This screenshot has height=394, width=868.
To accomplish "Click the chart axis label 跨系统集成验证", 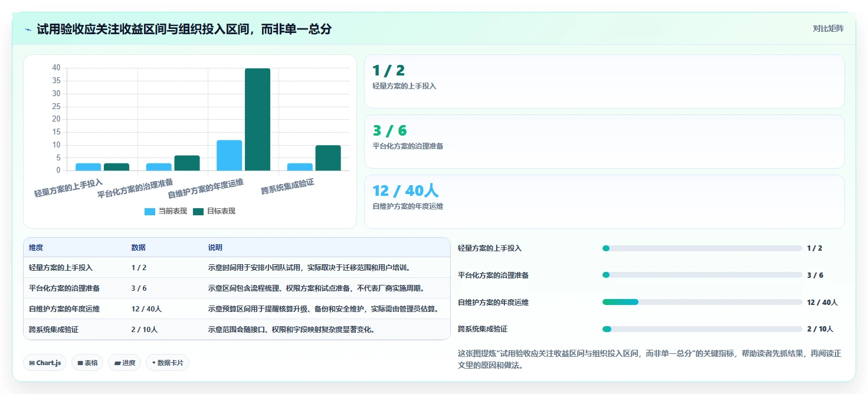I will click(287, 187).
